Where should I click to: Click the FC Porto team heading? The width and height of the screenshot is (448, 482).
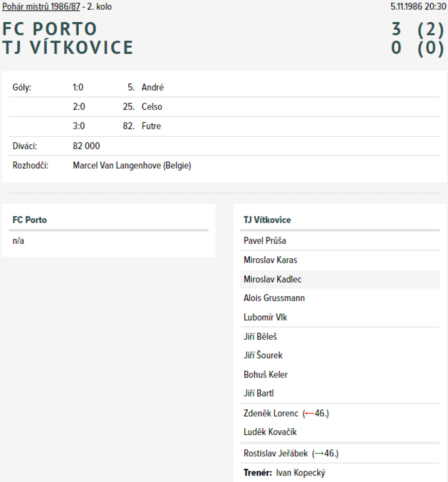coord(30,220)
